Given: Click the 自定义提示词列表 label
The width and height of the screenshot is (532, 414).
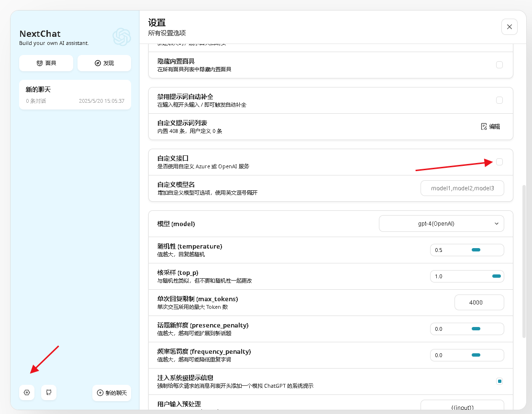Looking at the screenshot, I should click(182, 123).
